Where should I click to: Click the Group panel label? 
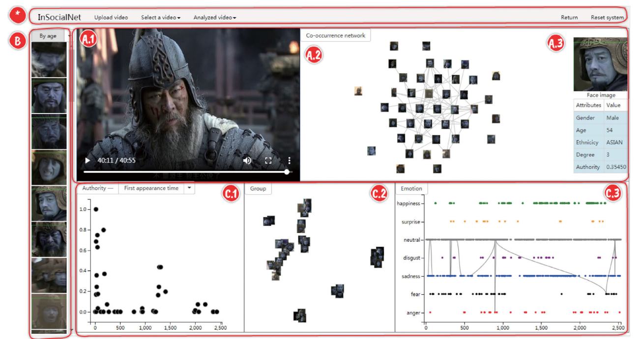[x=258, y=189]
